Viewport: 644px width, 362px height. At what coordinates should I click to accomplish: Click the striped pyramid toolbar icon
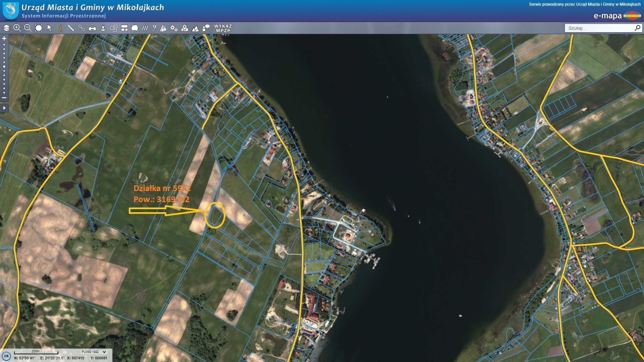[163, 28]
